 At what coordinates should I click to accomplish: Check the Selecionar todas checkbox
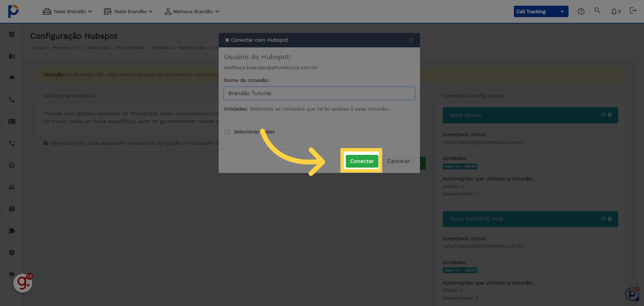coord(227,132)
